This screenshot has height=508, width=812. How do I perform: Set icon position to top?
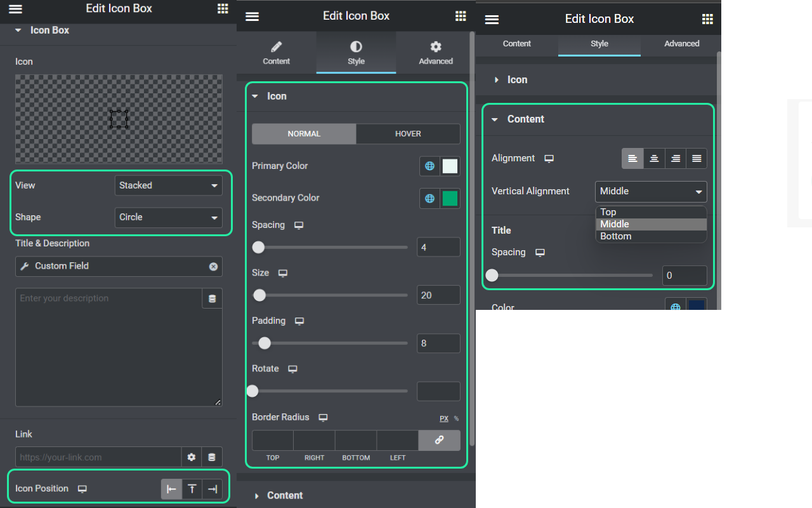[192, 489]
